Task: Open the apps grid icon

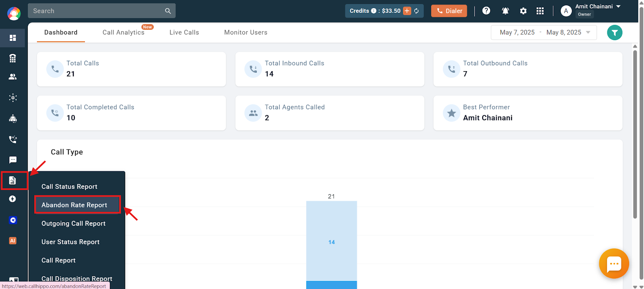Action: point(540,11)
